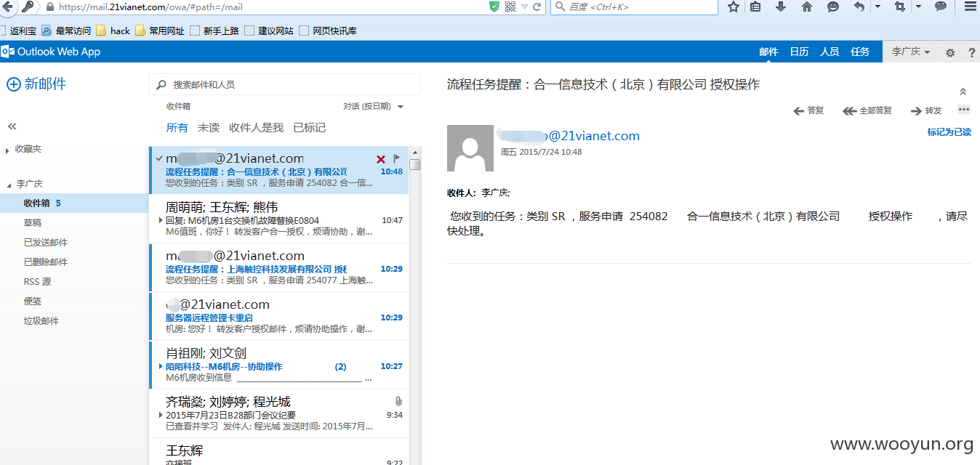The height and width of the screenshot is (465, 980).
Task: Open address bar history dropdown arrow
Action: coord(523,7)
